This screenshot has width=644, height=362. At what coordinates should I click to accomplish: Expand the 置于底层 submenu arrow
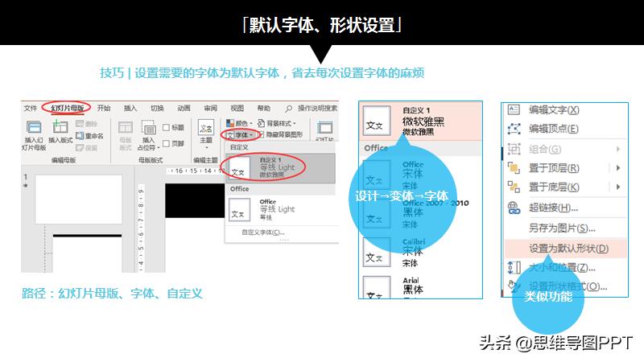(x=618, y=187)
